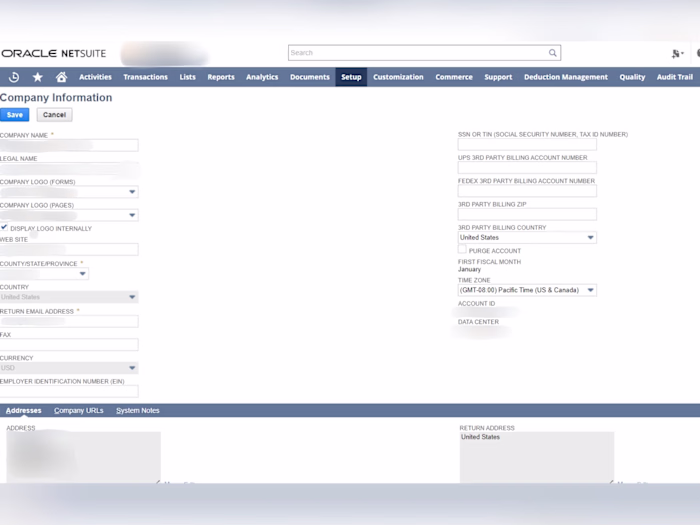700x525 pixels.
Task: Click the search magnifier icon
Action: coord(553,53)
